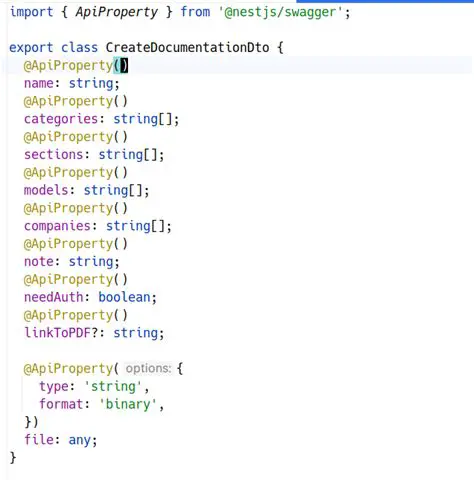474x480 pixels.
Task: Click the 'name' property identifier
Action: coord(39,83)
